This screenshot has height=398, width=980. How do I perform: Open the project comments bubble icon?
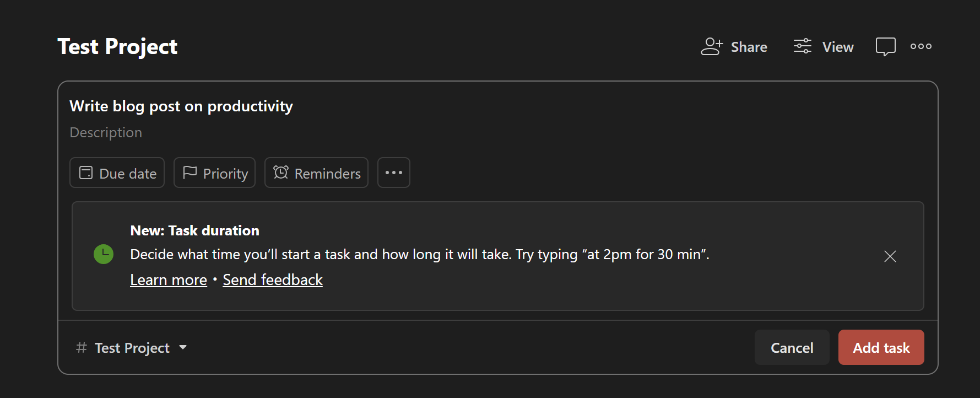pos(885,47)
